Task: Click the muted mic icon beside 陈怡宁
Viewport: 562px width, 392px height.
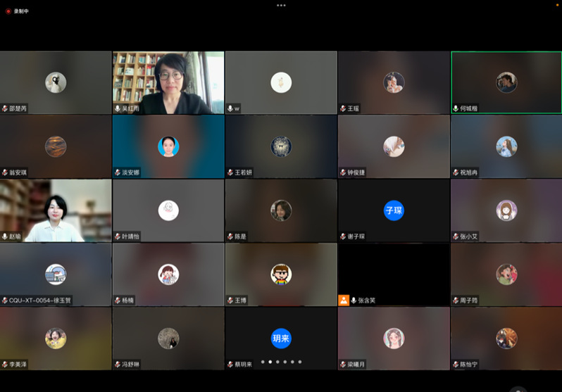Action: tap(456, 365)
